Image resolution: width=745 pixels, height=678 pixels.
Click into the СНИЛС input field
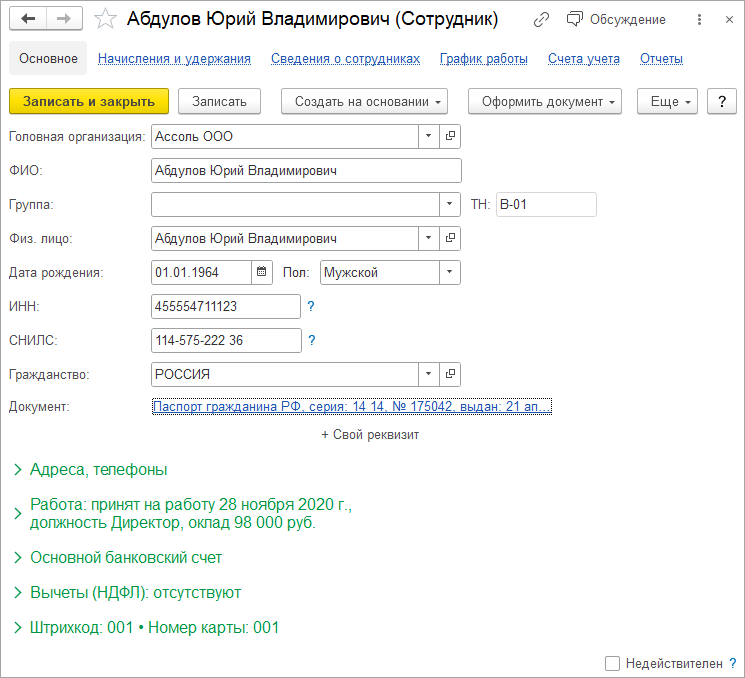point(225,341)
